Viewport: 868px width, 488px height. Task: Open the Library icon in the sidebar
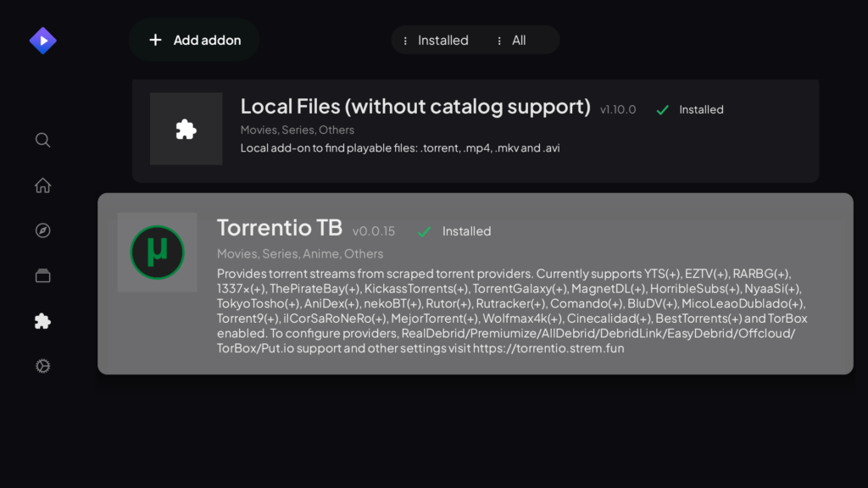click(x=42, y=275)
